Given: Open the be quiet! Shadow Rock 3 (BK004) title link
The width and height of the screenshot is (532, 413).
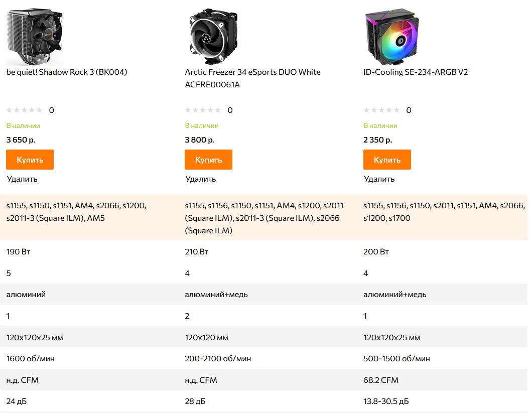Looking at the screenshot, I should click(x=67, y=72).
